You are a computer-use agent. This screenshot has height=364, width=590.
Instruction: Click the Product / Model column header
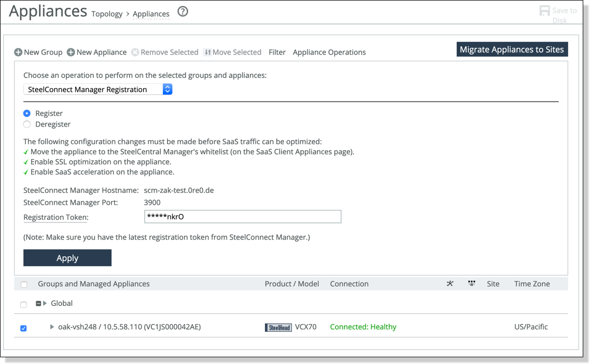coord(291,284)
